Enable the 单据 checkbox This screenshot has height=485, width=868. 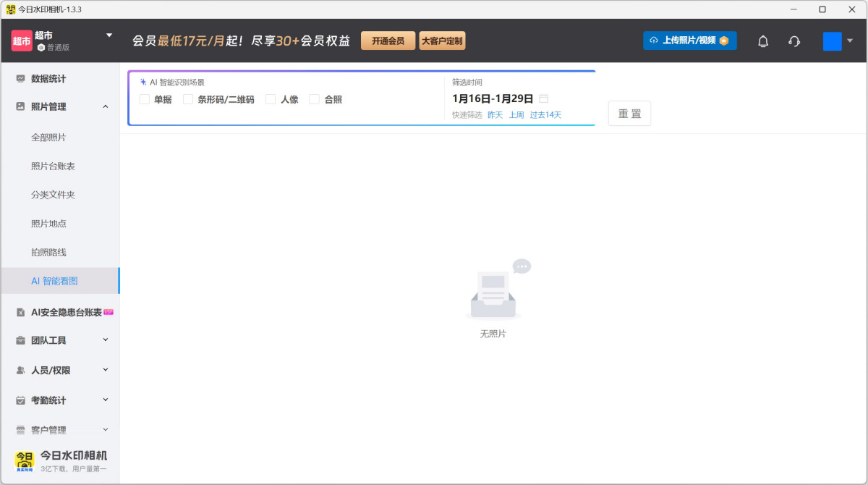pyautogui.click(x=145, y=99)
